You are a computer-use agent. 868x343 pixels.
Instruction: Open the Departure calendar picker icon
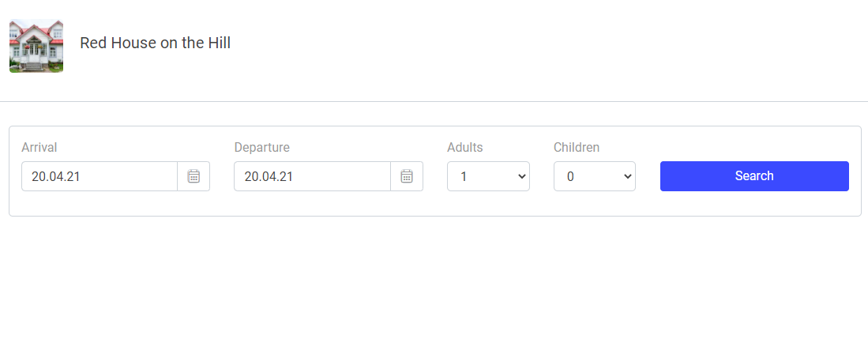407,176
